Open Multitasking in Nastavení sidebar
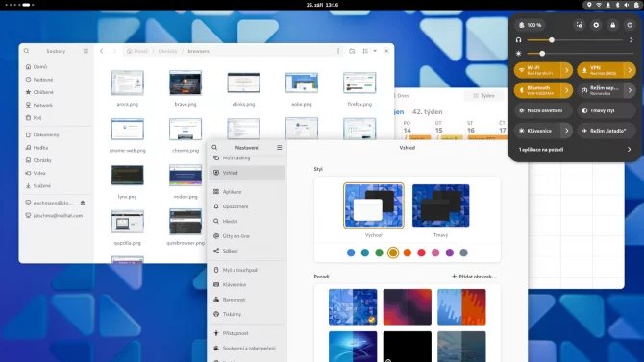 pos(247,158)
